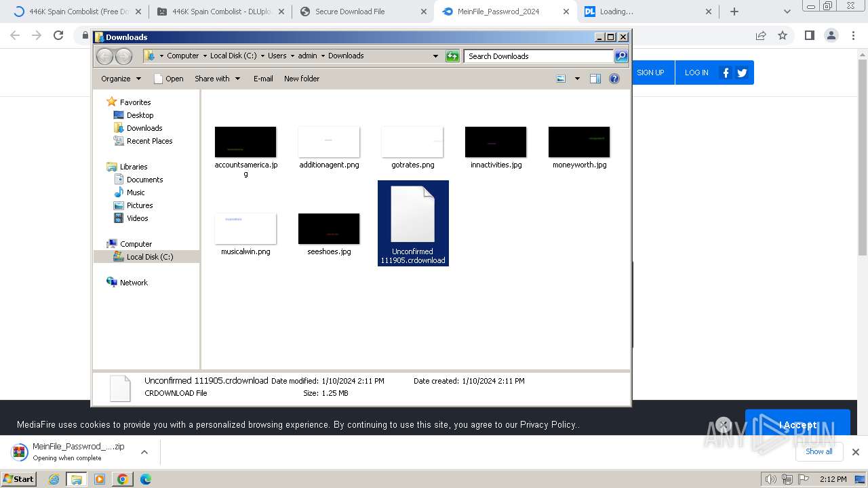
Task: Click the Chrome share page icon
Action: coord(761,36)
